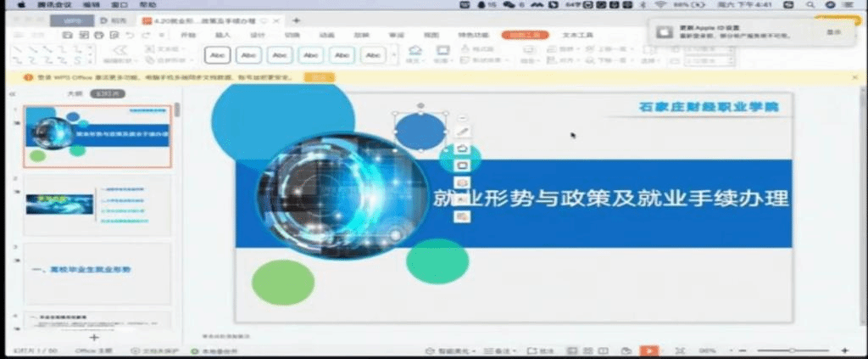Click the rotation handle above selected circle
Screen dimensions: 868x359
click(420, 106)
